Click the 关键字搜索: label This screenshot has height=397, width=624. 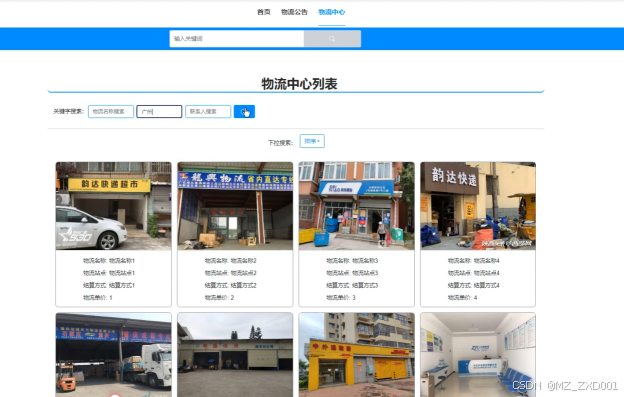68,111
